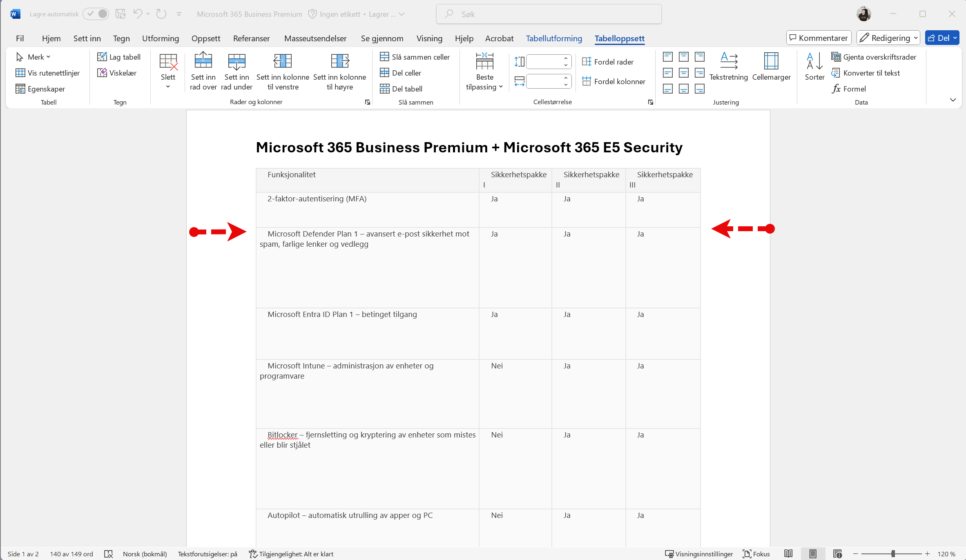This screenshot has width=966, height=560.
Task: Open Visningsinnstillinger display settings
Action: click(699, 554)
